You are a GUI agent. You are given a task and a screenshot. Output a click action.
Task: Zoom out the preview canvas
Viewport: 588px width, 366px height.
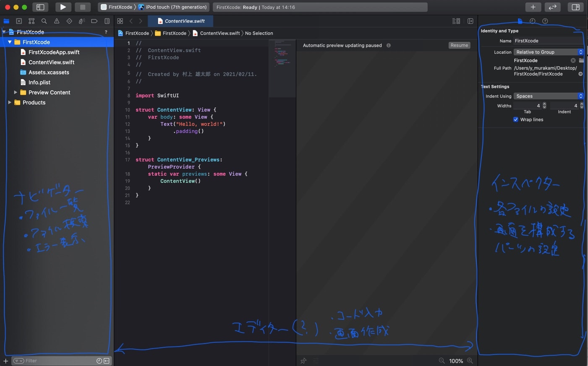[442, 361]
